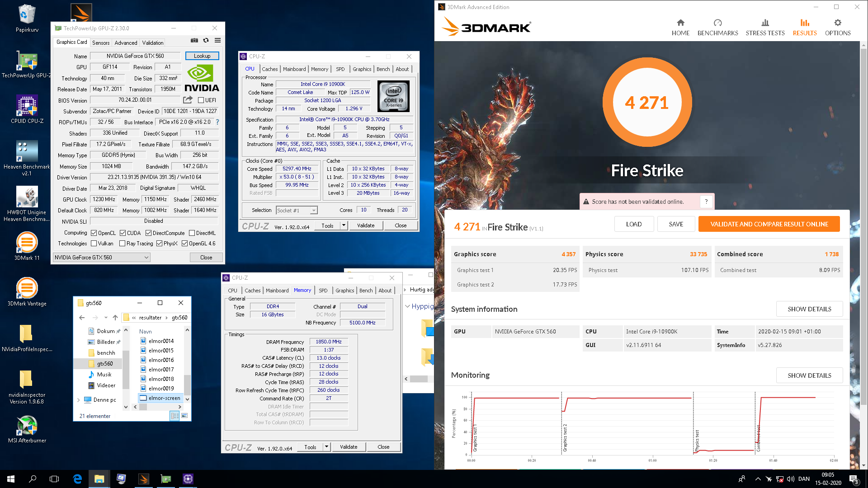Select CPUID CPU-Z desktop icon
Image resolution: width=868 pixels, height=488 pixels.
[27, 109]
